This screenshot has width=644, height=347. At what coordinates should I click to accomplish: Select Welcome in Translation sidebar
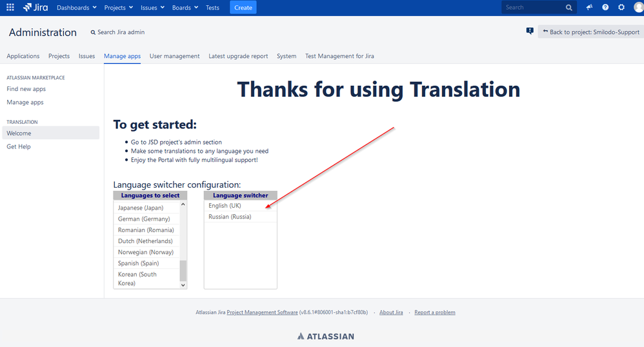click(51, 133)
